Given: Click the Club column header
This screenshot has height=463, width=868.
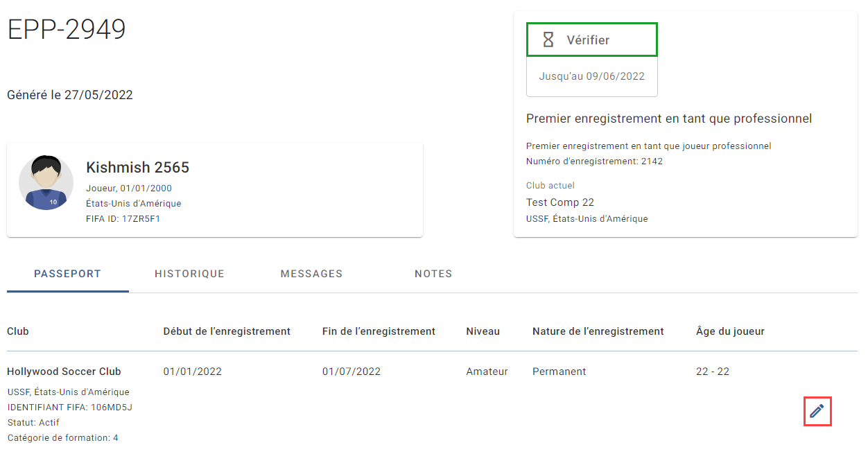Looking at the screenshot, I should 18,331.
